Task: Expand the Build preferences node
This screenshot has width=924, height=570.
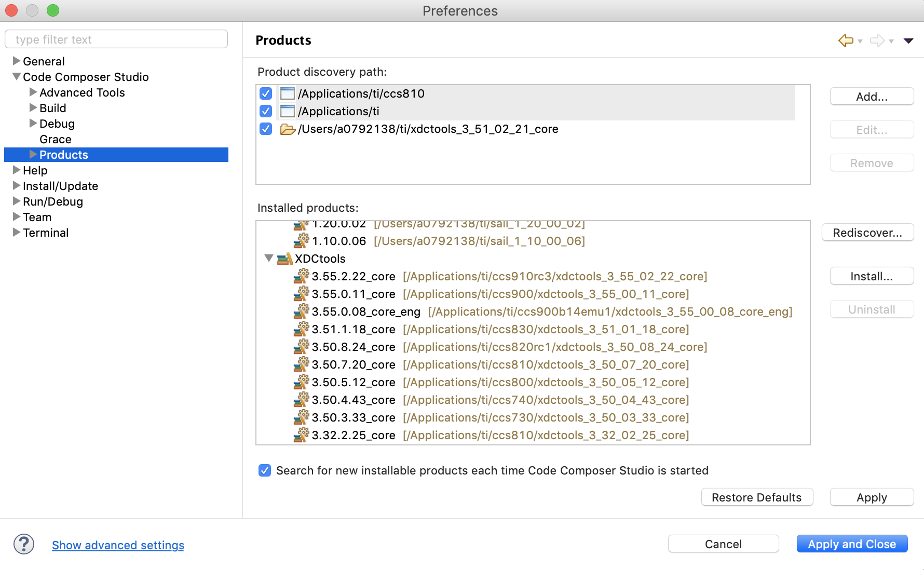Action: click(x=33, y=107)
